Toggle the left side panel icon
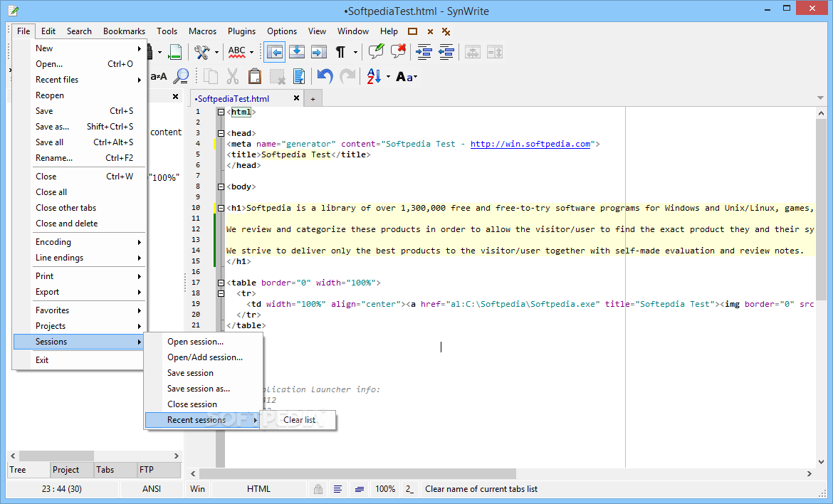833x504 pixels. tap(275, 52)
